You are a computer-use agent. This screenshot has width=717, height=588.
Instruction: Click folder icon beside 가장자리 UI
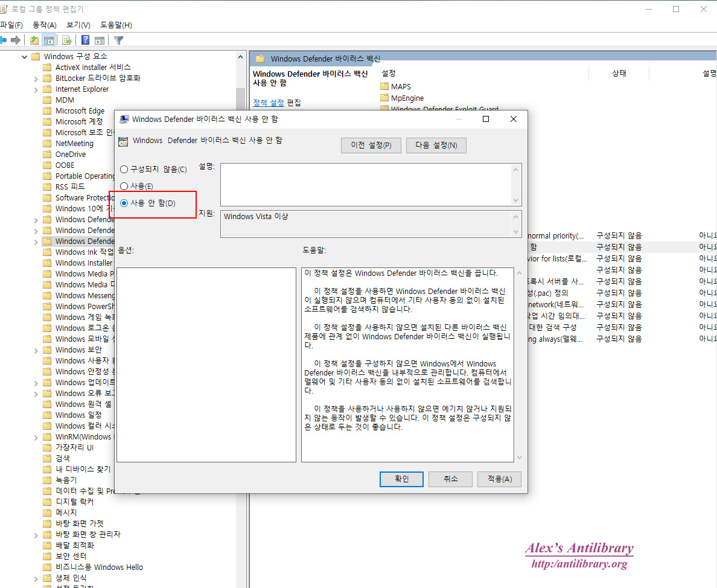click(47, 447)
